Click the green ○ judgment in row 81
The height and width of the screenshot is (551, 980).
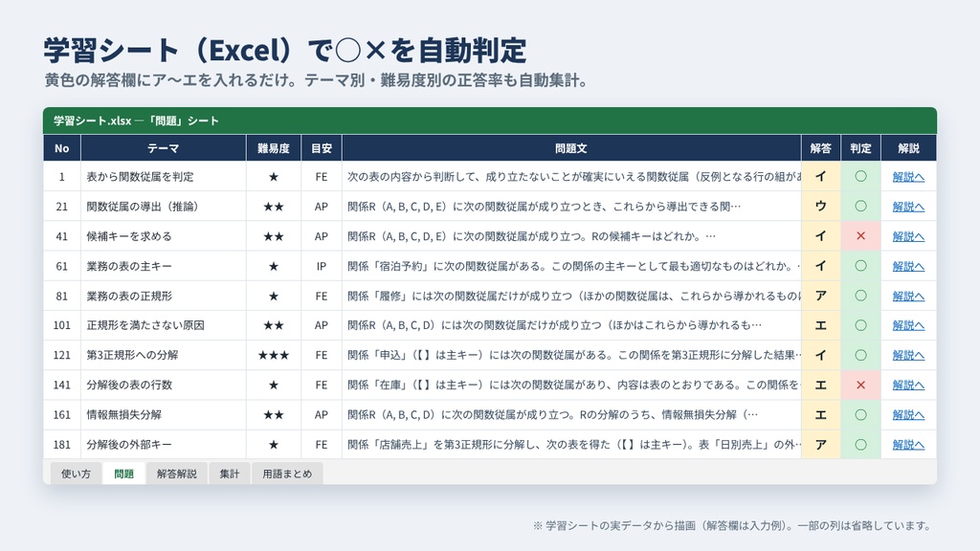[860, 297]
